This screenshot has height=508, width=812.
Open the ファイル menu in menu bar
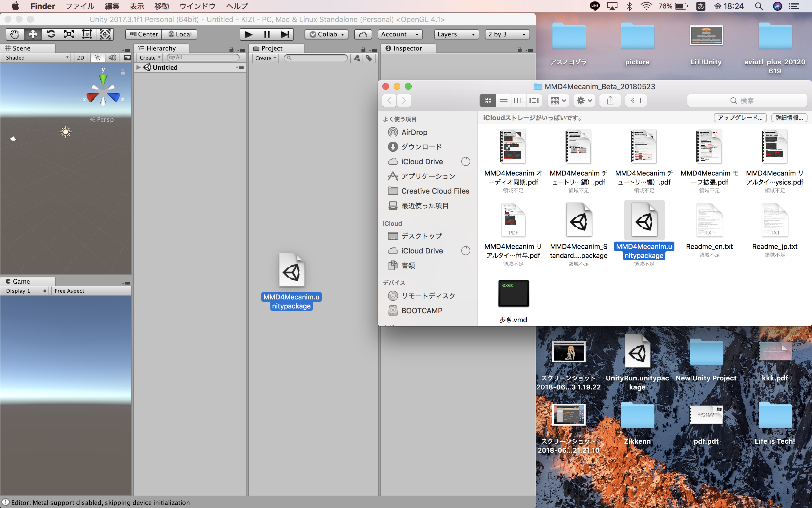coord(80,6)
